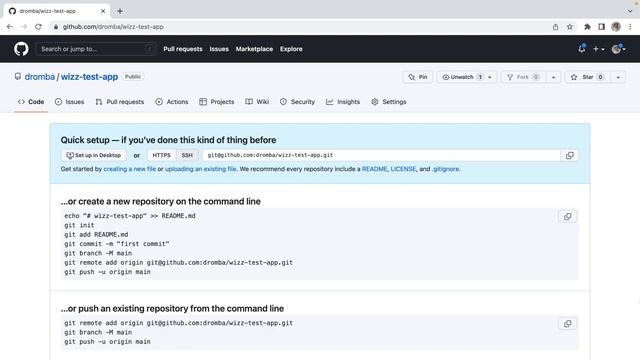Open the .gitignore link
640x360 pixels.
(446, 169)
